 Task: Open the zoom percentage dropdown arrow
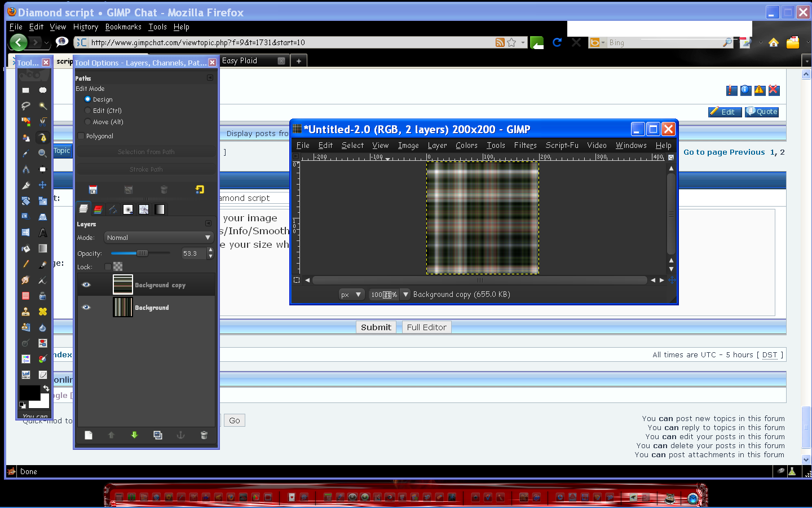(x=405, y=294)
